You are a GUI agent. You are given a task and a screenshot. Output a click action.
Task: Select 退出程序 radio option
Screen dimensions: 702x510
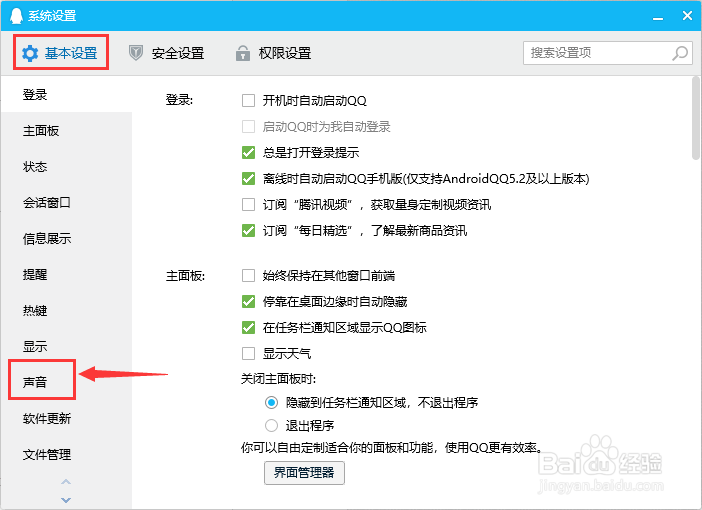271,425
